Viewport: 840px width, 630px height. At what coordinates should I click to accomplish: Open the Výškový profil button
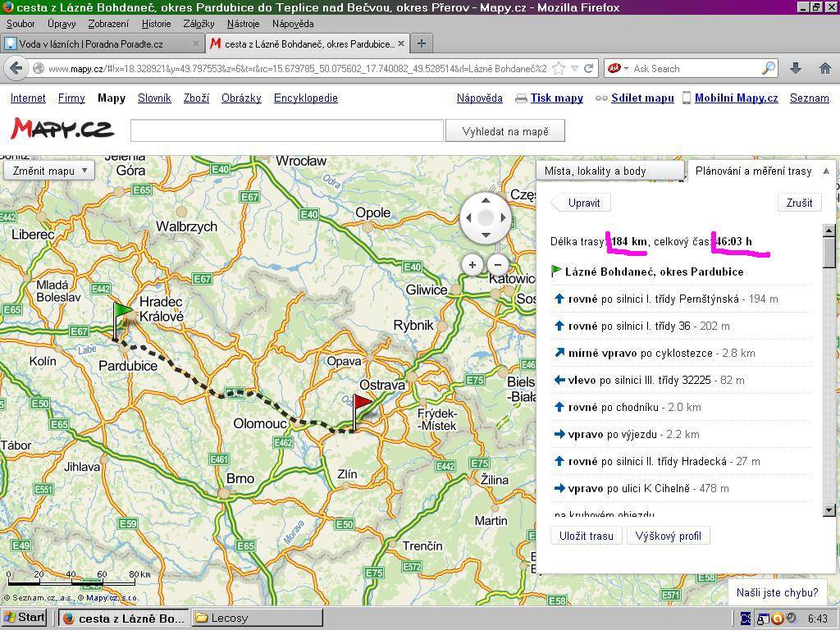pos(668,536)
